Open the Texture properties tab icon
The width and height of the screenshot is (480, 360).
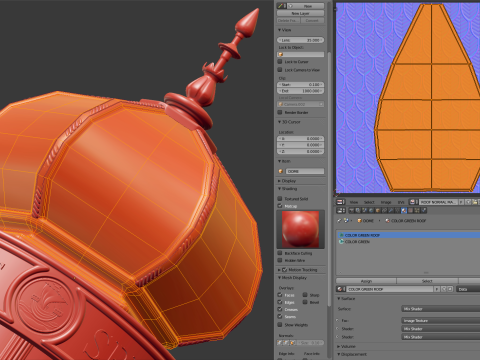[x=410, y=210]
